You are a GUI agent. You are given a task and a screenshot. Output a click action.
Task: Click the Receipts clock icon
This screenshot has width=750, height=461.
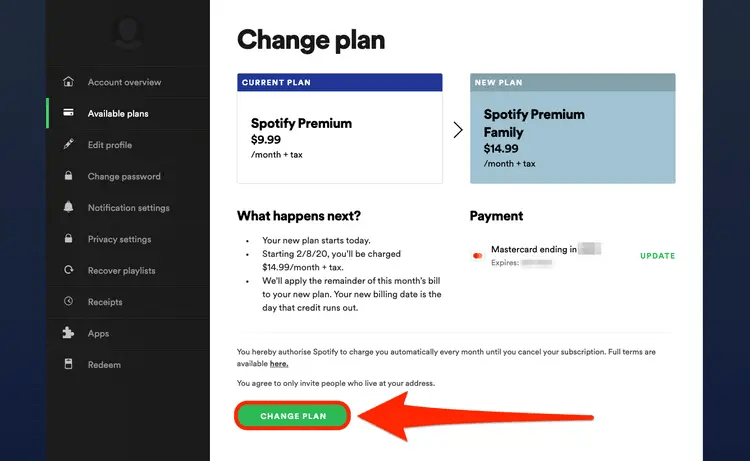pos(68,302)
